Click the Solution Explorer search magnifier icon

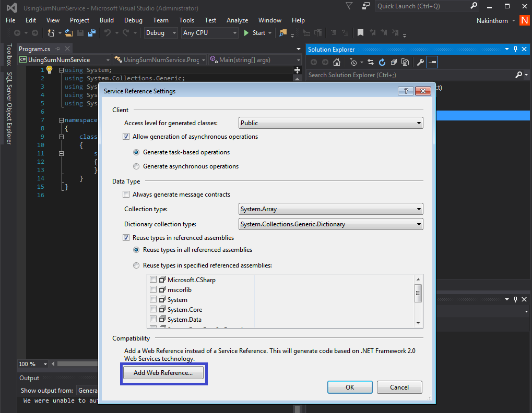coord(518,75)
